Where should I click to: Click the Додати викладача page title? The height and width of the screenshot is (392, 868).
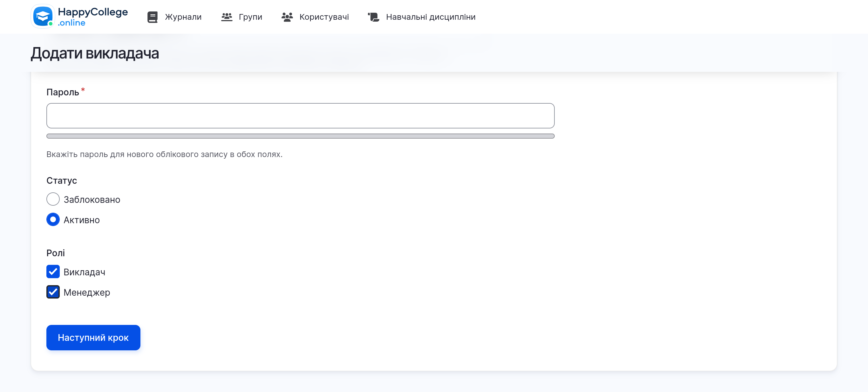pyautogui.click(x=95, y=53)
